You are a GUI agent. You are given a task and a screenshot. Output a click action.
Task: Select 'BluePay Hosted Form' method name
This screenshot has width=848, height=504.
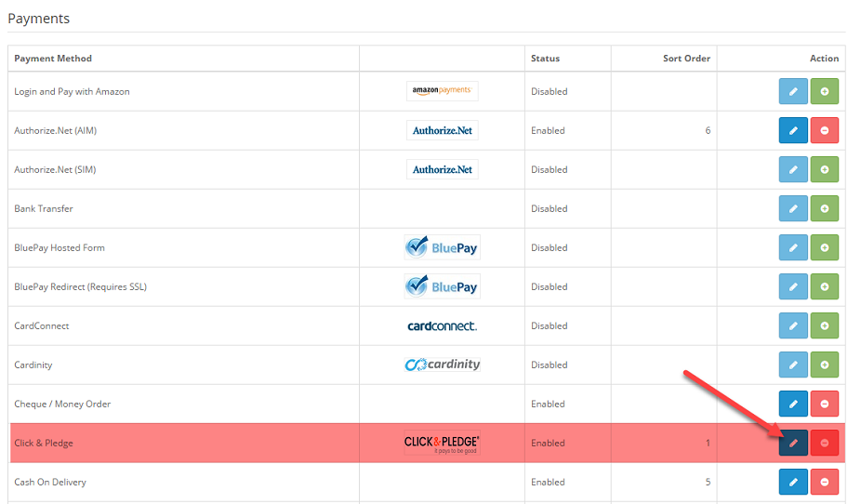60,247
